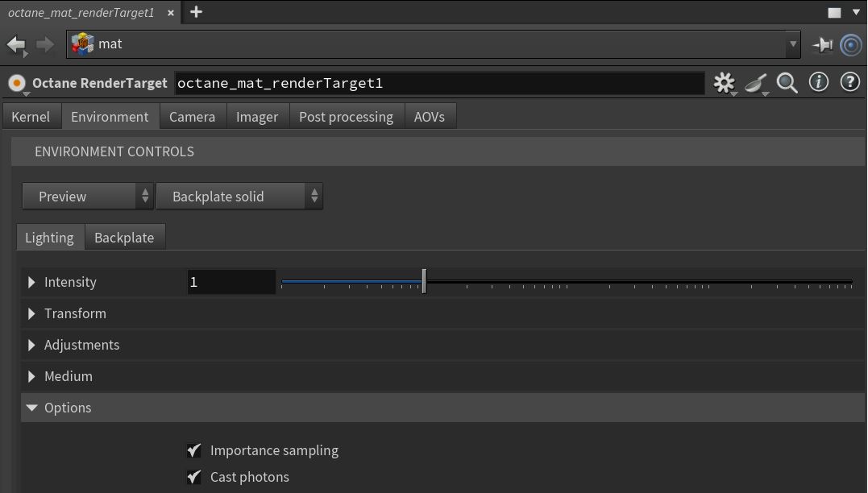Collapse the Options section
This screenshot has width=868, height=493.
pos(31,408)
